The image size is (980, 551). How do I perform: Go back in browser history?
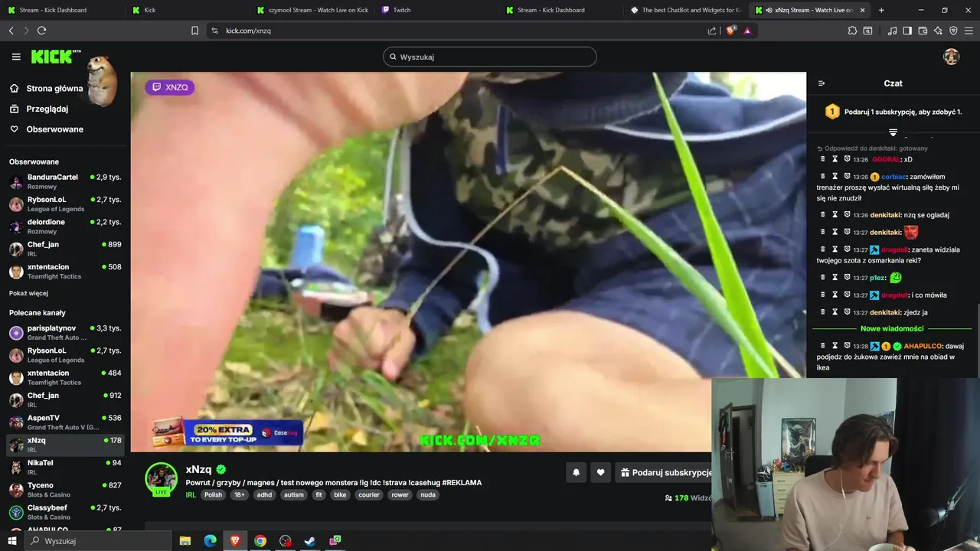click(11, 31)
